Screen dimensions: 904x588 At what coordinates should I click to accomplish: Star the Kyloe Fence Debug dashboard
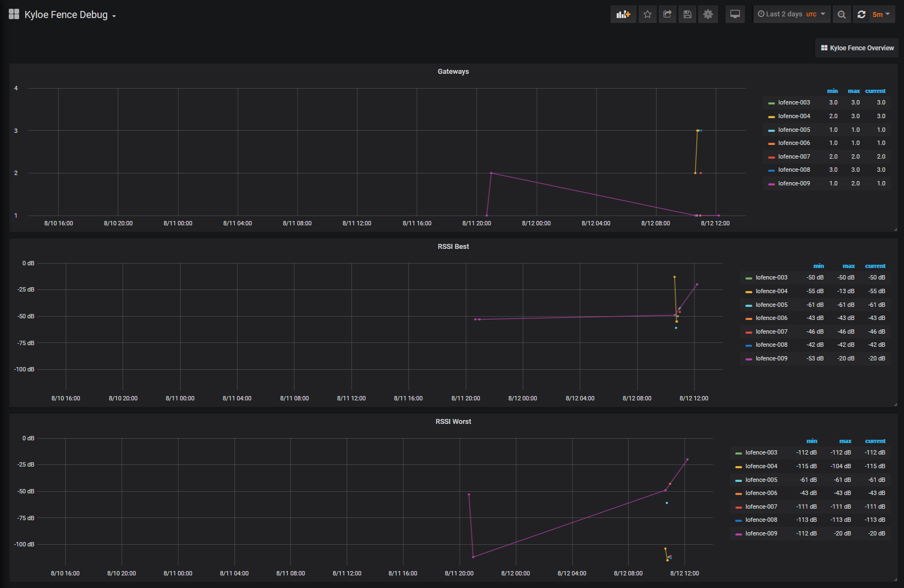click(647, 14)
